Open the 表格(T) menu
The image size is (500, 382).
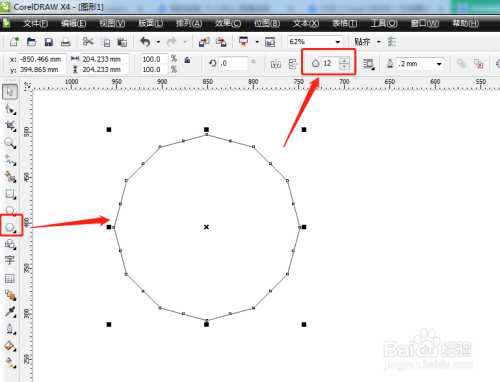coord(344,23)
